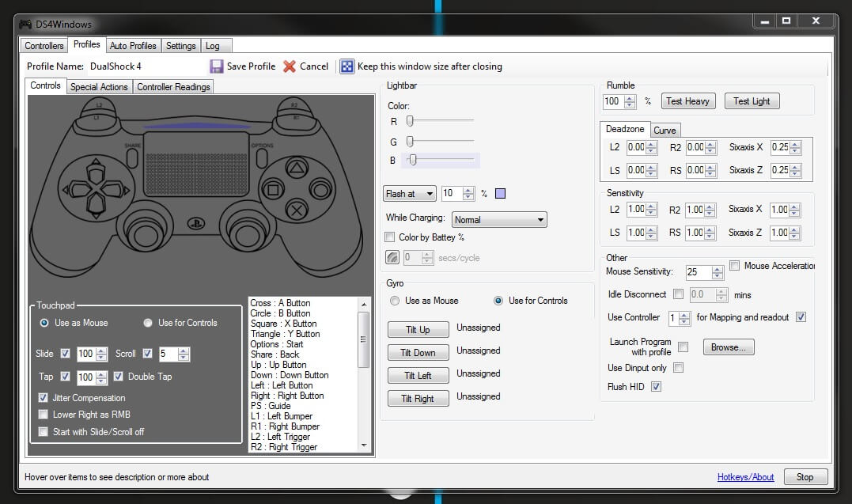
Task: Expand the While Charging Normal dropdown
Action: pyautogui.click(x=499, y=220)
